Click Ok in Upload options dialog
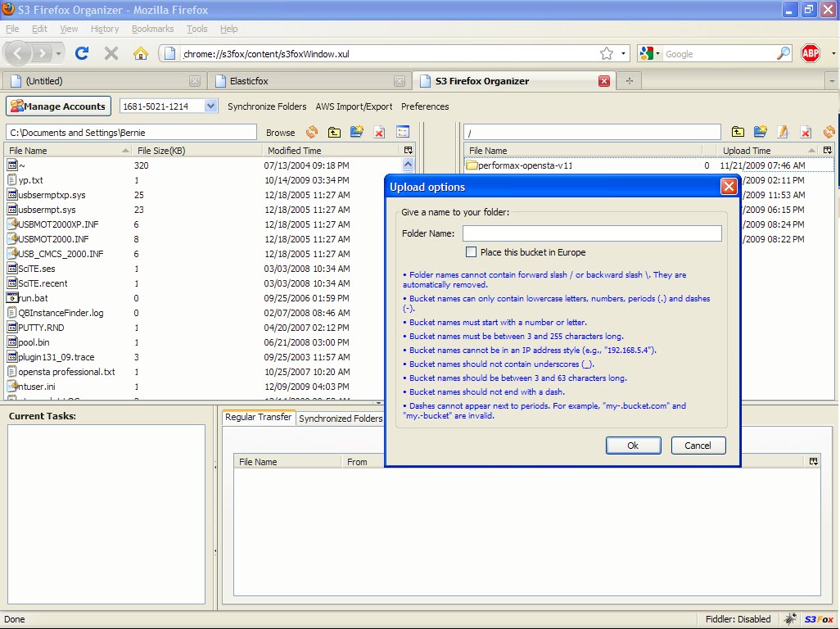The width and height of the screenshot is (840, 629). (x=633, y=446)
